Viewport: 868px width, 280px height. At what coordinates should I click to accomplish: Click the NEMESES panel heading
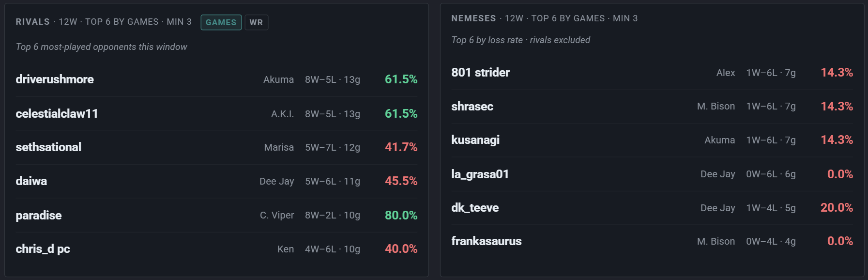click(x=473, y=18)
